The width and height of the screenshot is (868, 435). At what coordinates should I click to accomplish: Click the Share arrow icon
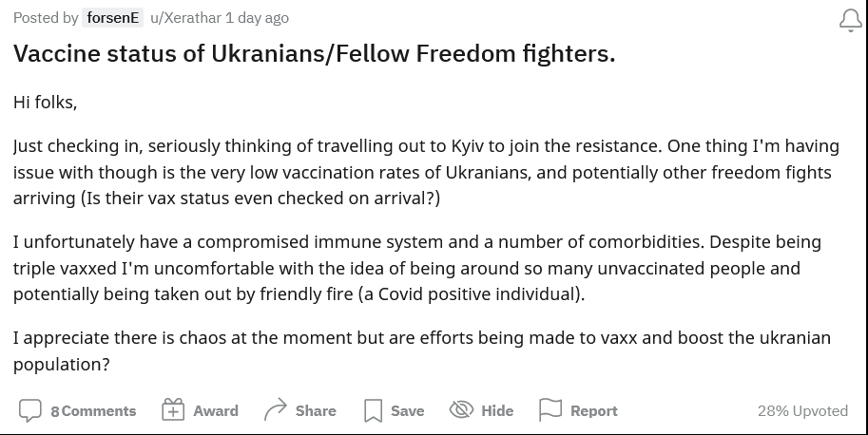click(x=276, y=410)
